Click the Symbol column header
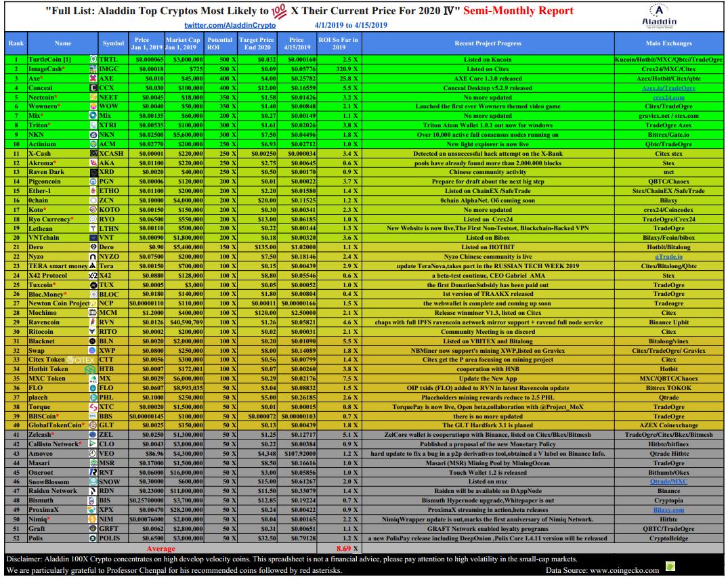The width and height of the screenshot is (728, 579). (x=113, y=43)
